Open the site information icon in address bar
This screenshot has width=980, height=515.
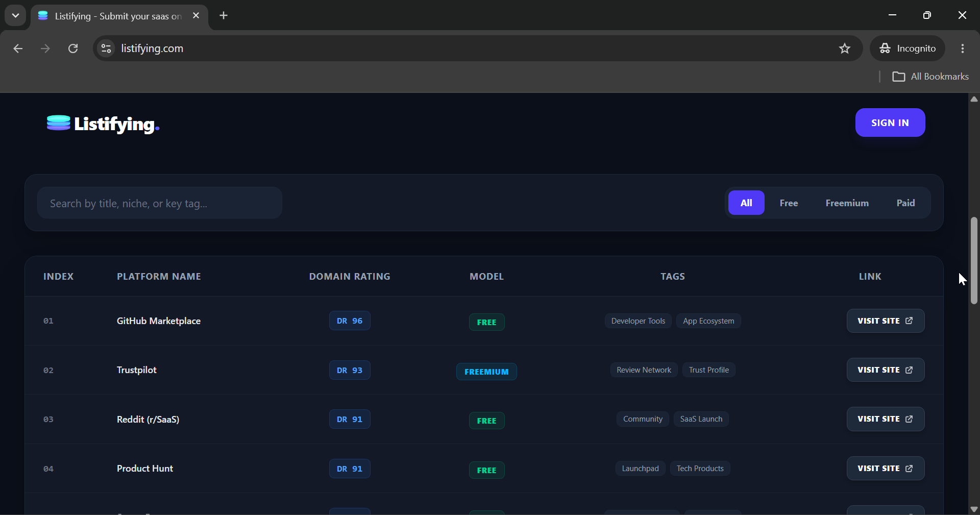click(106, 48)
